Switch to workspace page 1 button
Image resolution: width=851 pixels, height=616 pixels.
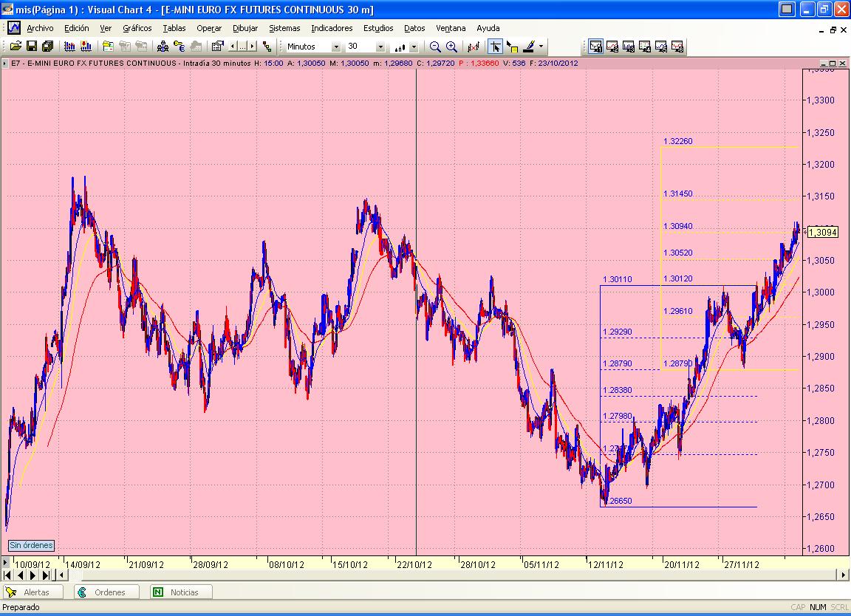click(x=596, y=47)
